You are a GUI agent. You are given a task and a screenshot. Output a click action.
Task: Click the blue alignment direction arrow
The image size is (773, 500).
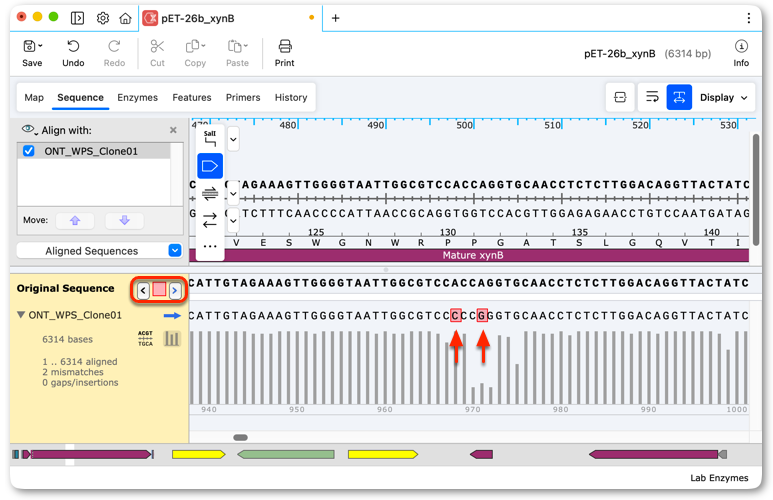pos(172,316)
